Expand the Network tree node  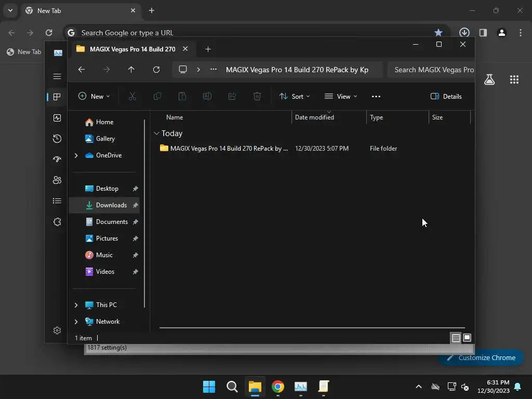tap(76, 322)
